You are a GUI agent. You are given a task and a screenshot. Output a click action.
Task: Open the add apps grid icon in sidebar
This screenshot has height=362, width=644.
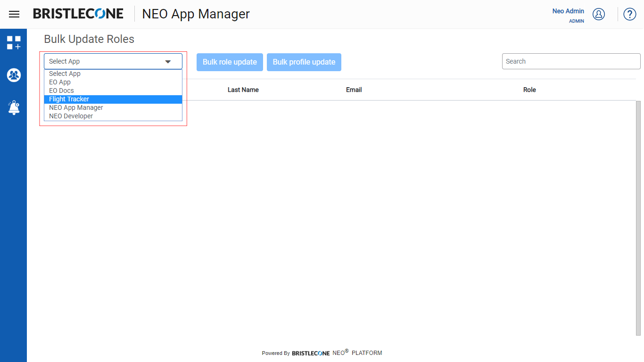(x=14, y=42)
